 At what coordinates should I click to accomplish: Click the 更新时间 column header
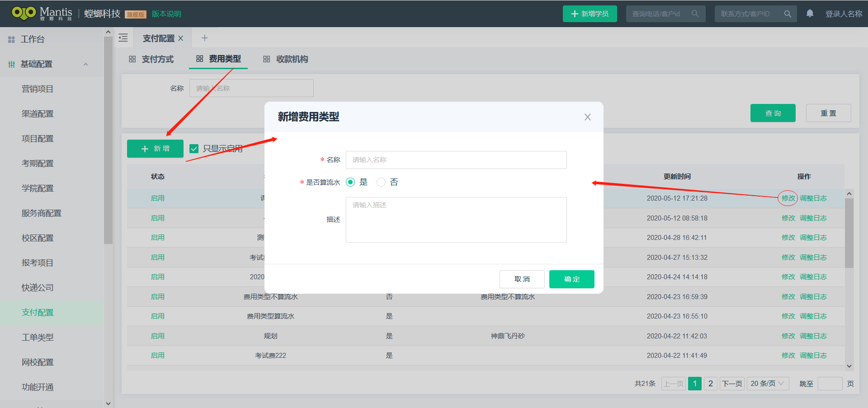pyautogui.click(x=677, y=176)
